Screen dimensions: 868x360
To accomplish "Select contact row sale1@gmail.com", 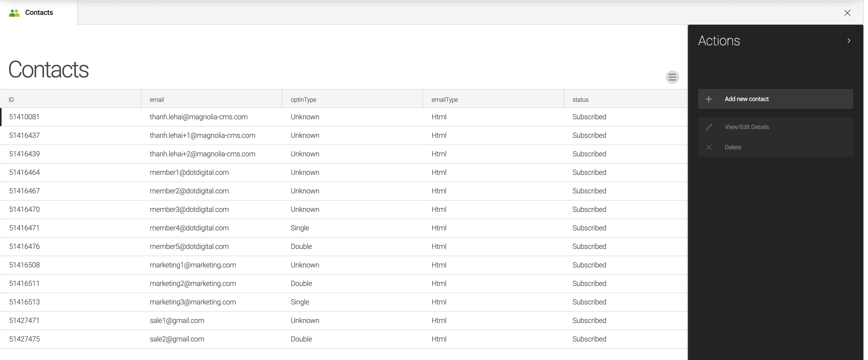I will [x=344, y=320].
